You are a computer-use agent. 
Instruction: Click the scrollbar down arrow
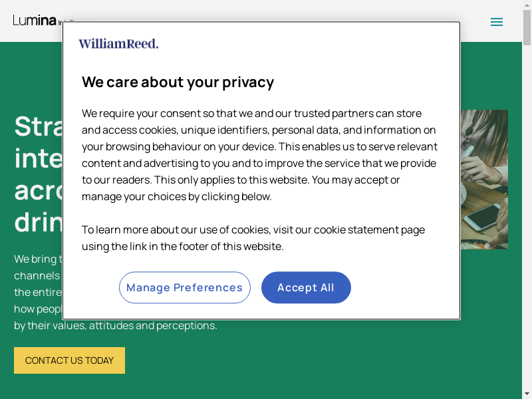click(x=527, y=394)
